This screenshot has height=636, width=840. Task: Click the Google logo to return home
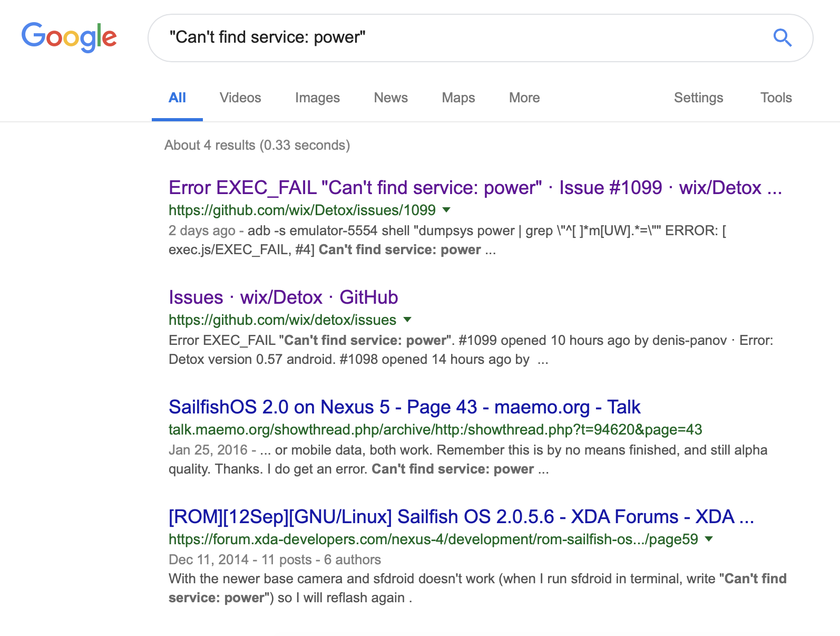click(69, 36)
